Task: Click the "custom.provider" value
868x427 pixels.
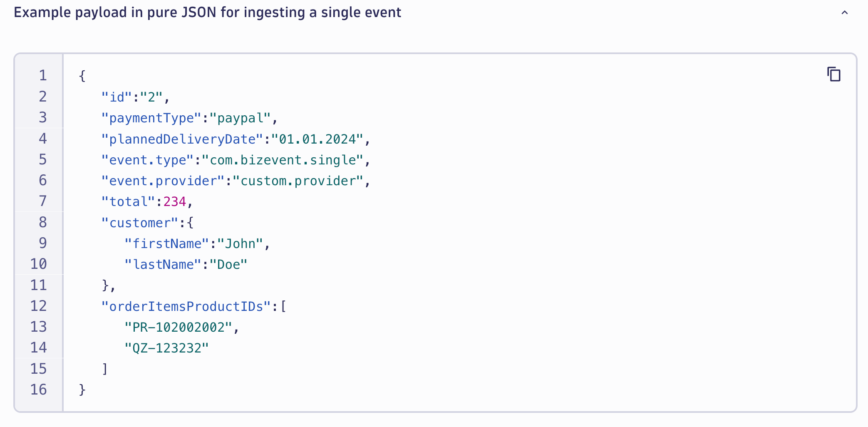Action: 298,181
